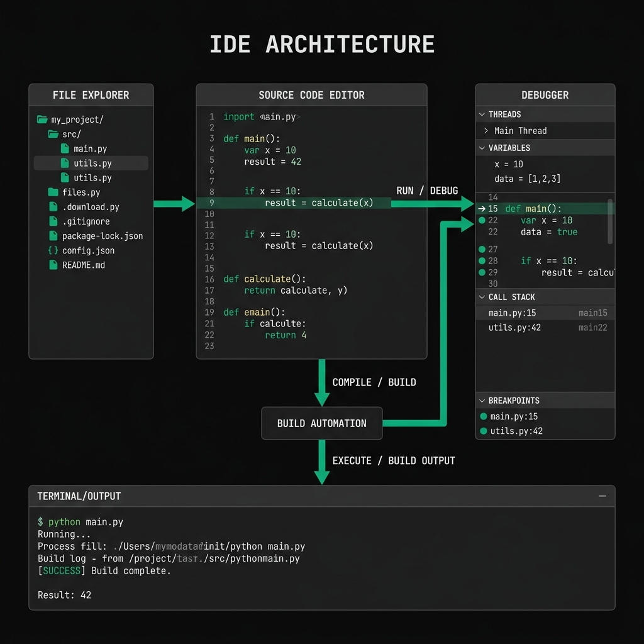Open package-lock.json in the file explorer
Image resolution: width=644 pixels, height=644 pixels.
click(x=103, y=236)
